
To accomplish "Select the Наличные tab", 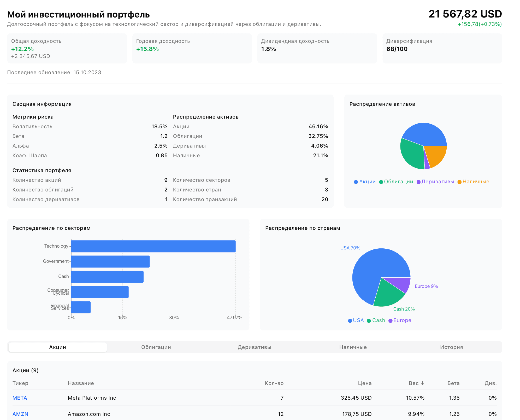I will [x=353, y=347].
